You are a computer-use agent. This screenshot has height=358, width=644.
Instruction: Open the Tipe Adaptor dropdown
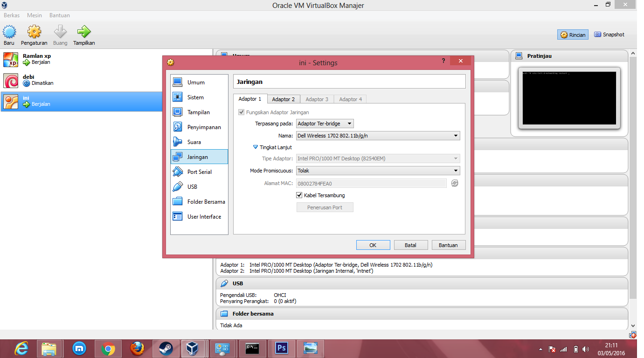(x=378, y=158)
